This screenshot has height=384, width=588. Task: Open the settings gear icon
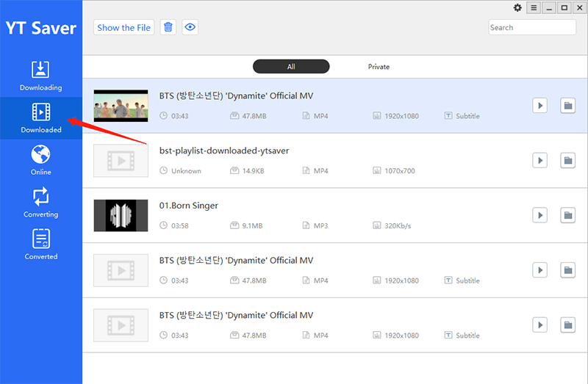click(x=517, y=8)
